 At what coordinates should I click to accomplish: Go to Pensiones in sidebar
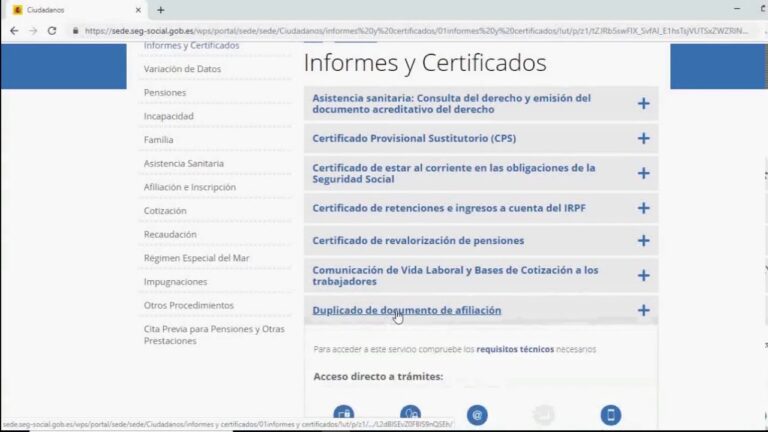click(165, 93)
